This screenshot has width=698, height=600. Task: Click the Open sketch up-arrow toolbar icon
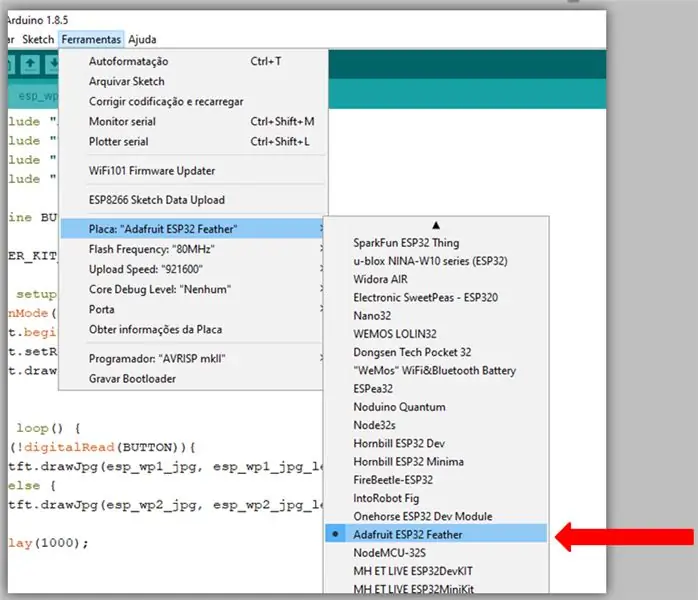click(30, 65)
